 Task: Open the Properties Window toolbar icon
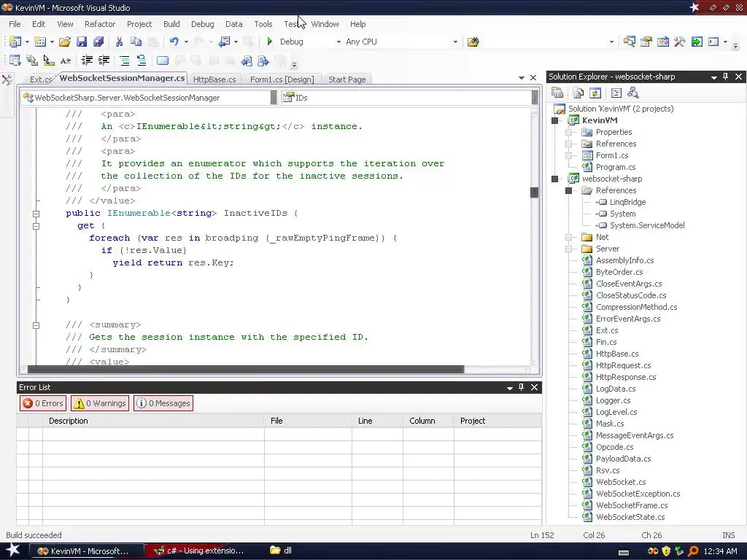tap(646, 42)
